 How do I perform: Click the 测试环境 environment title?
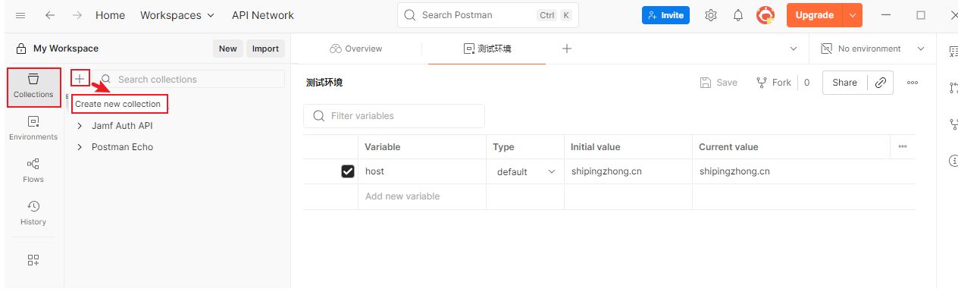[x=324, y=83]
